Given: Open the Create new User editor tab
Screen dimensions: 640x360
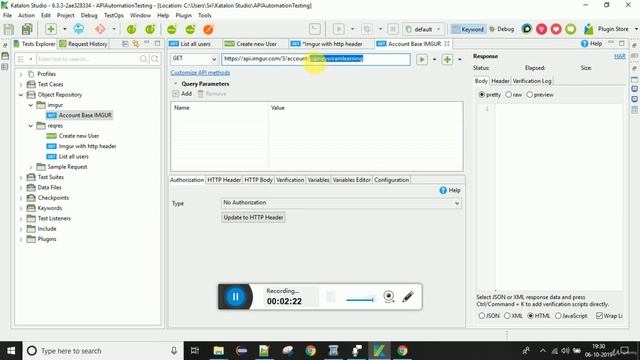Looking at the screenshot, I should coord(251,44).
